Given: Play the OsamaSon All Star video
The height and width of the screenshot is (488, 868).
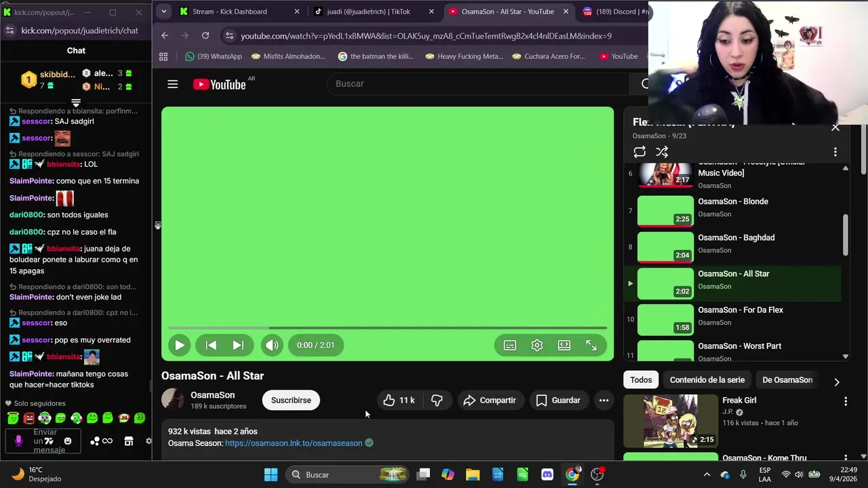Looking at the screenshot, I should point(179,345).
